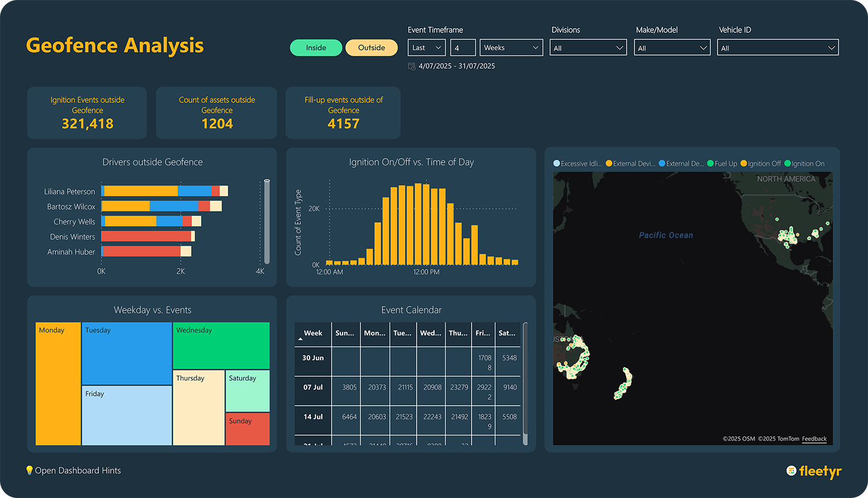Click the Excessive Idling legend marker
This screenshot has width=868, height=498.
pyautogui.click(x=557, y=164)
